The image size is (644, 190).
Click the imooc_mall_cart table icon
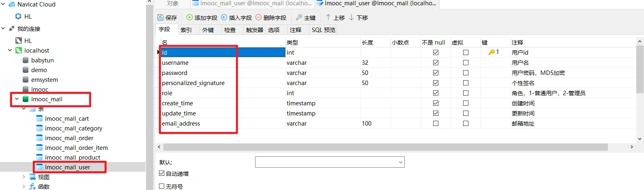pyautogui.click(x=39, y=119)
